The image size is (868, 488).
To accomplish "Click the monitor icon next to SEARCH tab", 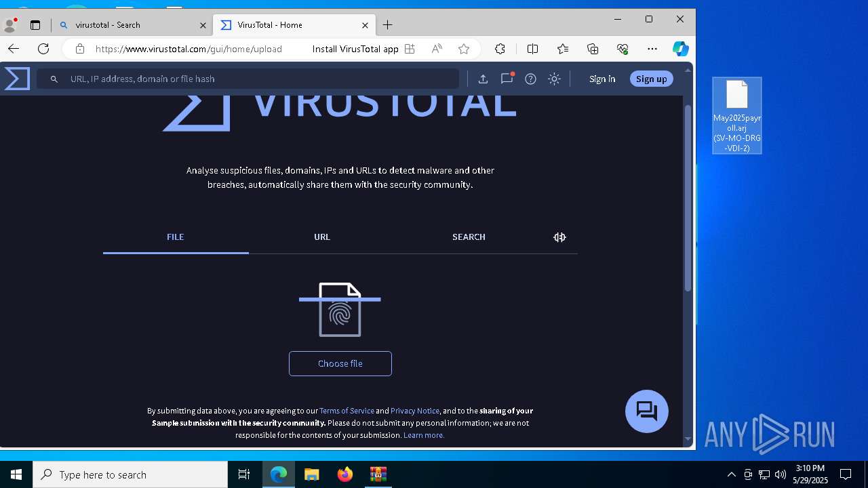I will tap(559, 237).
